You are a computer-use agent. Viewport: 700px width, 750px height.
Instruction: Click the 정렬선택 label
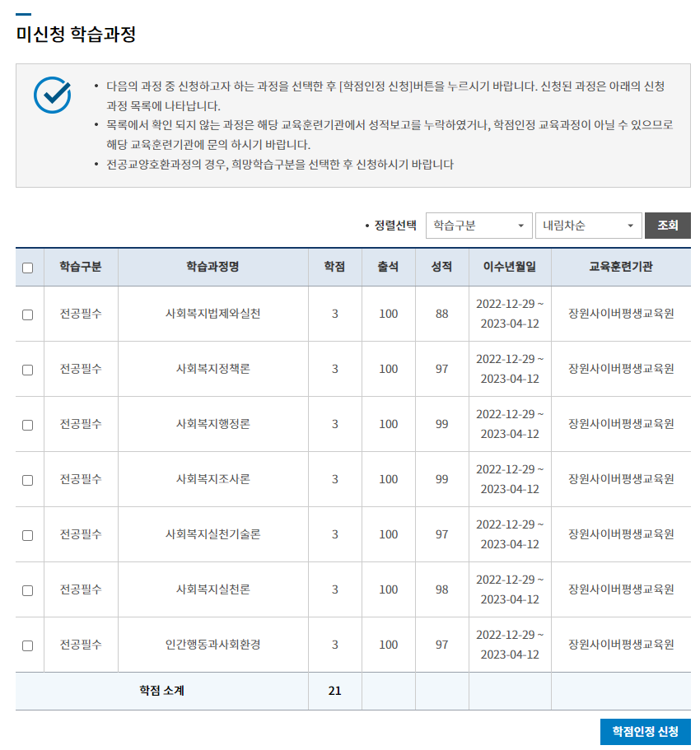pos(395,226)
